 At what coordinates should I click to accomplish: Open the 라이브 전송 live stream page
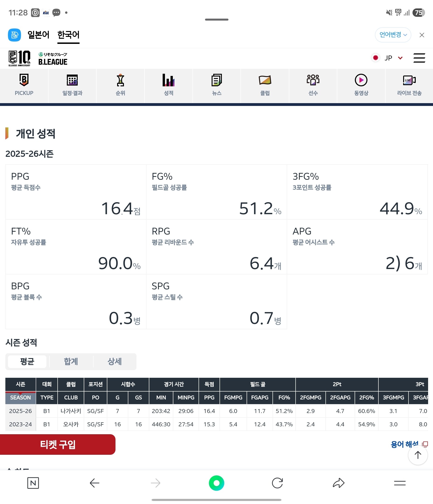pos(409,86)
